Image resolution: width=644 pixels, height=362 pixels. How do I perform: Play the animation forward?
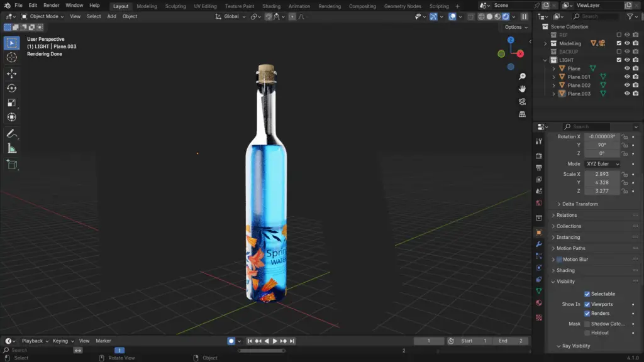pyautogui.click(x=275, y=341)
